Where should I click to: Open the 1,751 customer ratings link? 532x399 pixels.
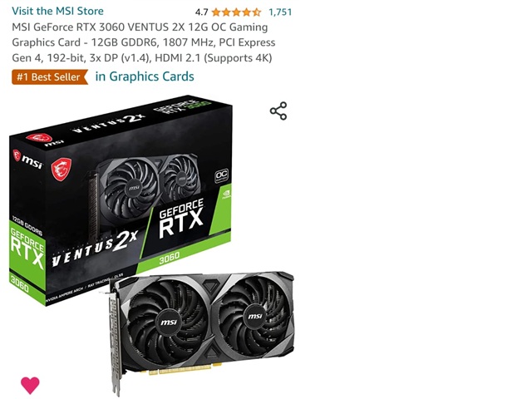[280, 12]
